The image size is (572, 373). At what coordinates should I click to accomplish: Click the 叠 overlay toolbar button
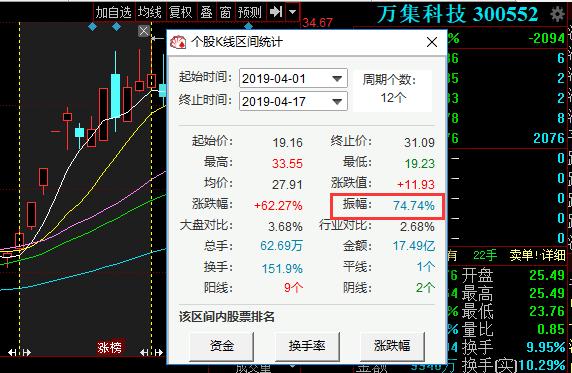point(206,12)
